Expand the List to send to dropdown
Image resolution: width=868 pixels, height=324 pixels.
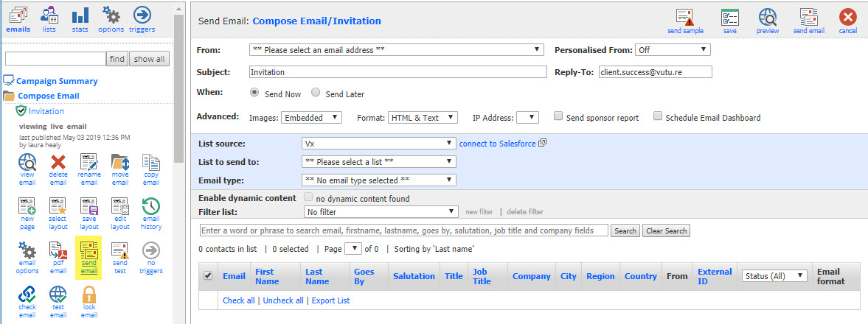tap(379, 162)
